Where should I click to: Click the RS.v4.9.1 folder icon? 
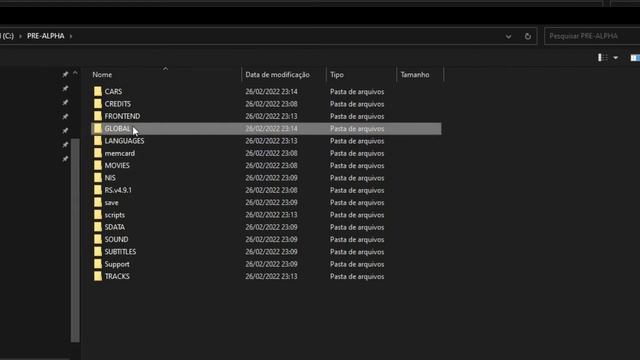click(98, 190)
